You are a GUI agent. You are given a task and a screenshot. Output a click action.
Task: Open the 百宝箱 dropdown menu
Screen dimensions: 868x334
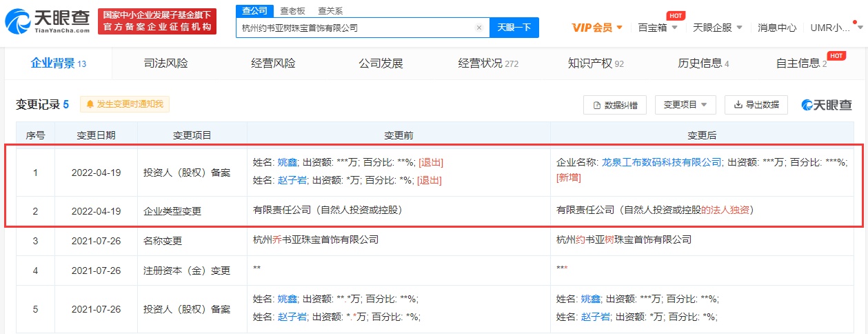coord(658,28)
